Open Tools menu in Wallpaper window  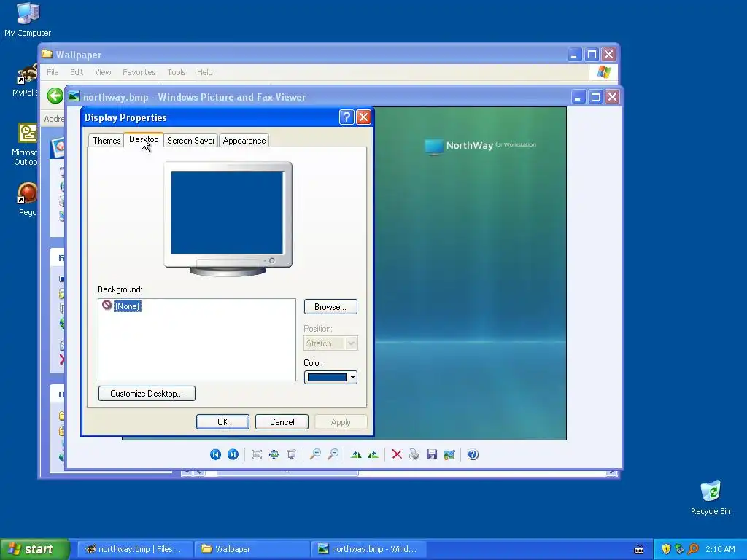(177, 72)
